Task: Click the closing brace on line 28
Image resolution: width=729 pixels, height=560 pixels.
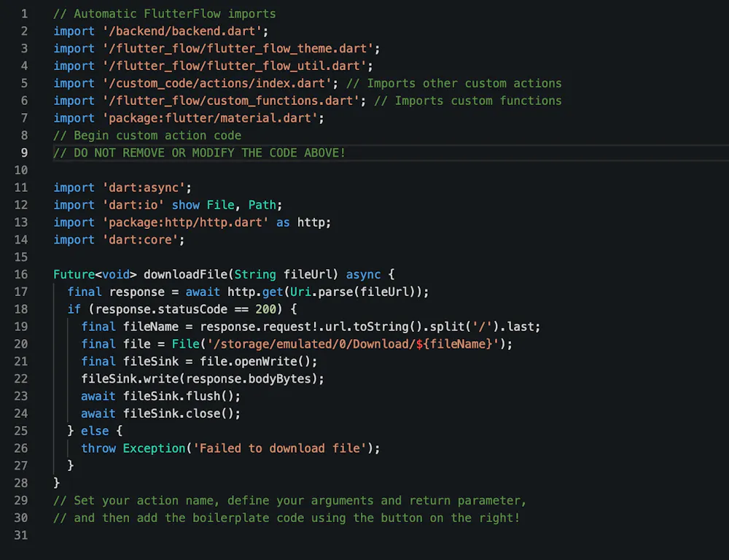Action: pyautogui.click(x=56, y=483)
